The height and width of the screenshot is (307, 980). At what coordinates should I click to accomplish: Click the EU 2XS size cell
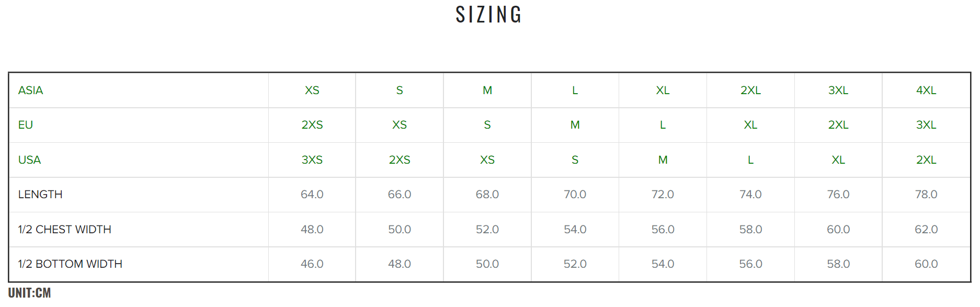pos(312,125)
